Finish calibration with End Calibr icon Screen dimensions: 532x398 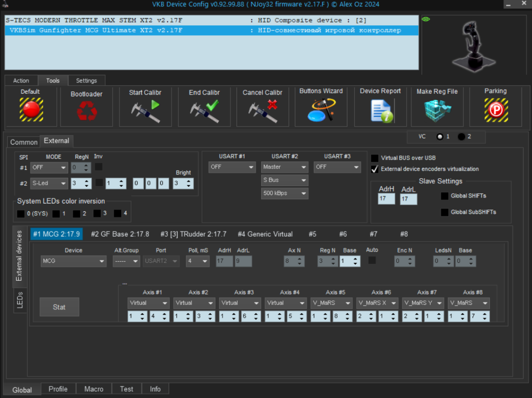click(x=204, y=111)
